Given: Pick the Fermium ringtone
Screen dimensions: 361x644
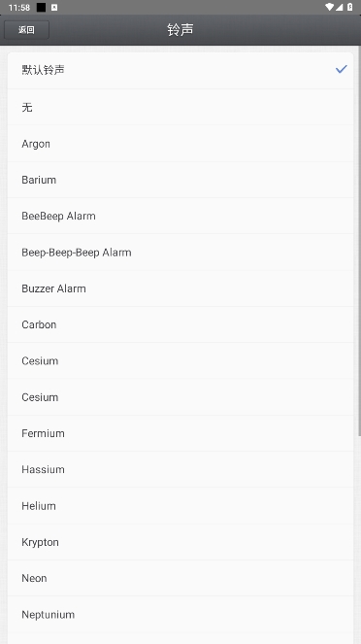Looking at the screenshot, I should (180, 433).
